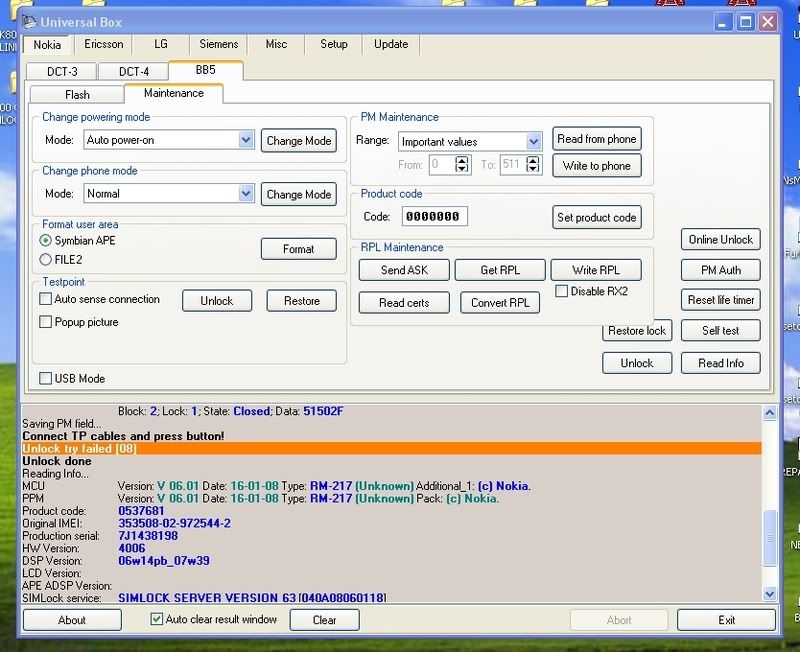Click the Write RPL button

596,270
